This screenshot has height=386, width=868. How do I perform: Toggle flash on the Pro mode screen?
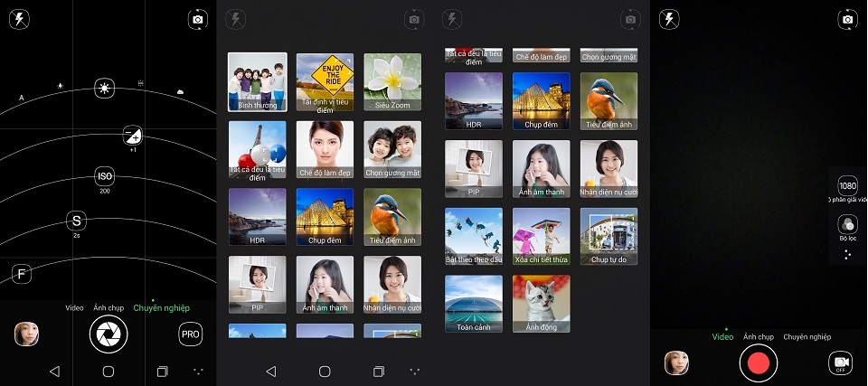19,20
